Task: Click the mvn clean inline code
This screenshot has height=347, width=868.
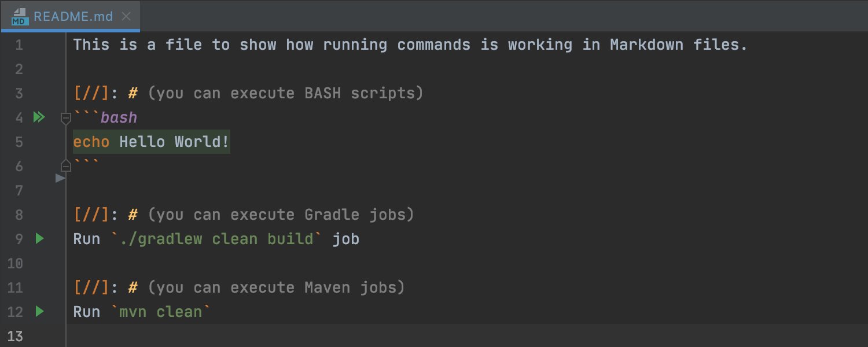Action: point(160,312)
